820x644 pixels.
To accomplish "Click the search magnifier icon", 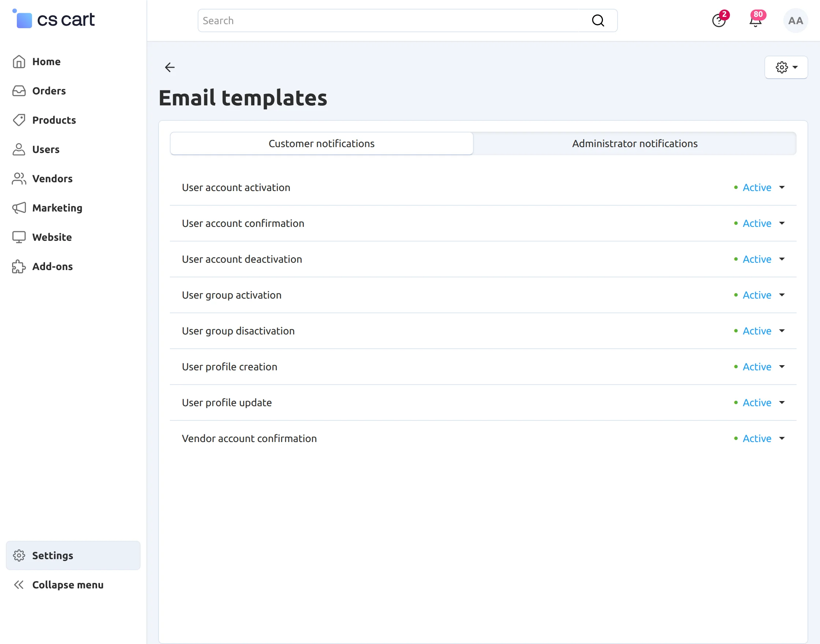I will (x=598, y=20).
